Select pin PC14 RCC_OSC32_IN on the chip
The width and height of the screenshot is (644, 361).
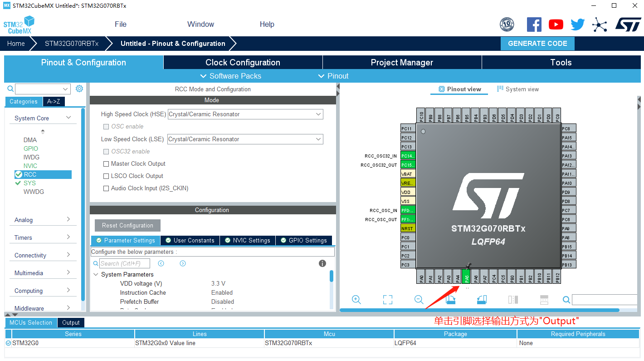(408, 156)
